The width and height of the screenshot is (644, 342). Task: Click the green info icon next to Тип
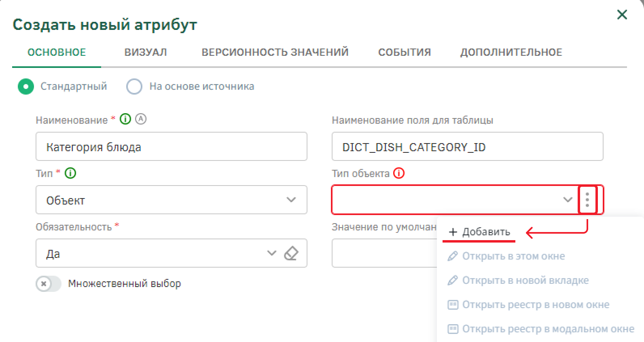click(x=70, y=173)
